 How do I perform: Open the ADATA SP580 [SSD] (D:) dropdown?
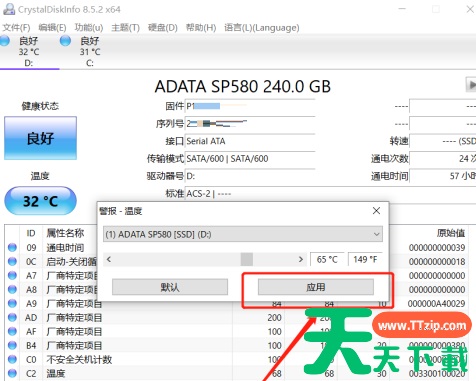pos(243,234)
